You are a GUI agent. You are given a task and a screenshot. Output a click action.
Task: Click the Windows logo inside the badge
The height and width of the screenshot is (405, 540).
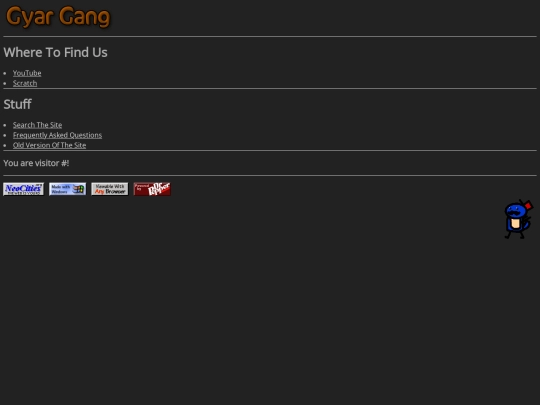pos(79,189)
